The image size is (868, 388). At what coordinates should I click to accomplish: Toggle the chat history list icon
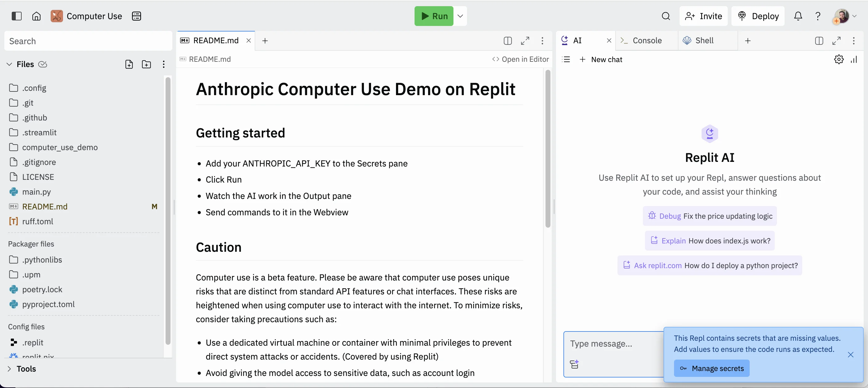(566, 59)
